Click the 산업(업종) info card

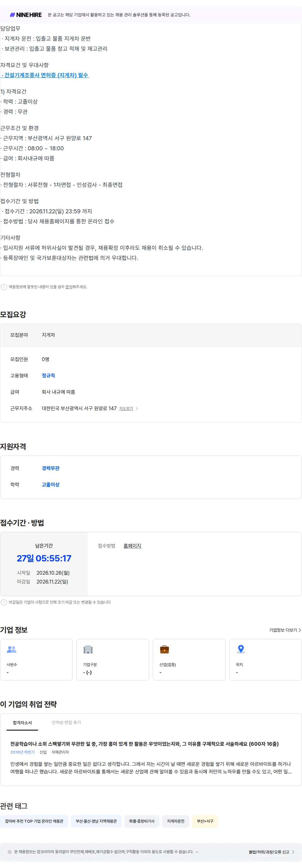pyautogui.click(x=189, y=659)
